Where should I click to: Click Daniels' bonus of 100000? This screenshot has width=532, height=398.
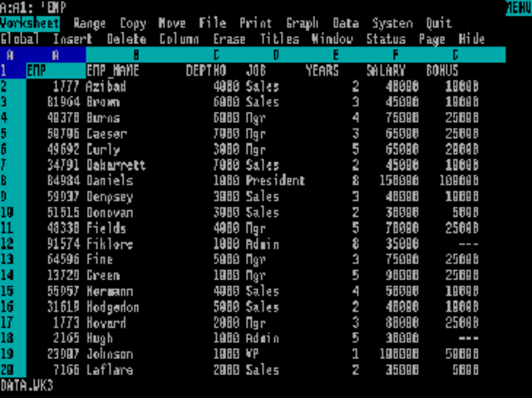coord(459,180)
